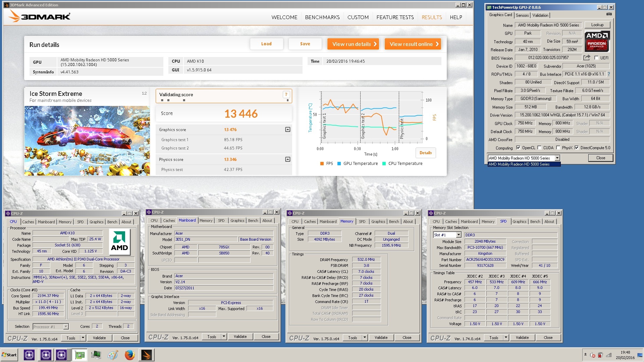Go to the BENCHMARKS page in 3DMark
The height and width of the screenshot is (362, 644).
(x=322, y=17)
